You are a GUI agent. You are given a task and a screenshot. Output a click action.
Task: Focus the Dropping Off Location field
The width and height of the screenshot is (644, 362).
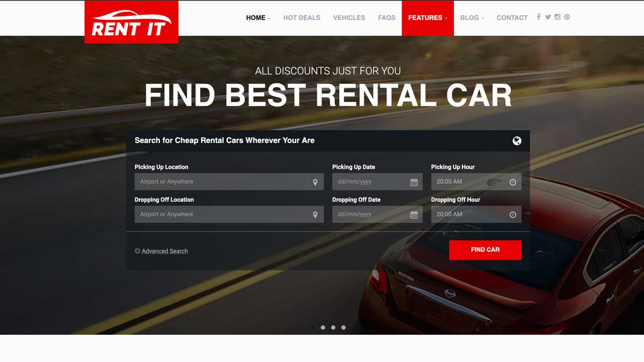tap(229, 214)
